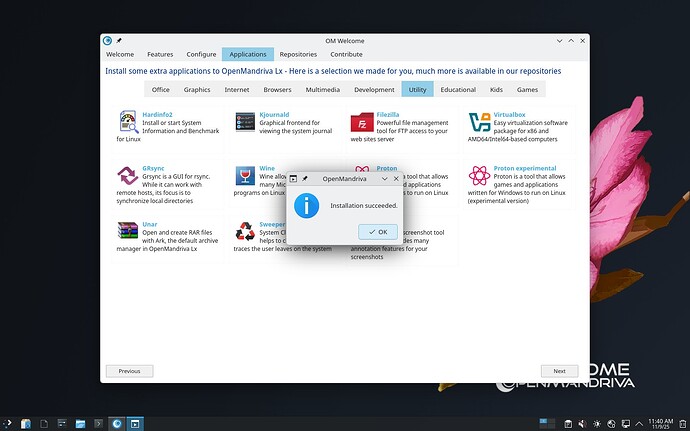Switch to the Games category tab
The height and width of the screenshot is (431, 690).
click(x=527, y=89)
